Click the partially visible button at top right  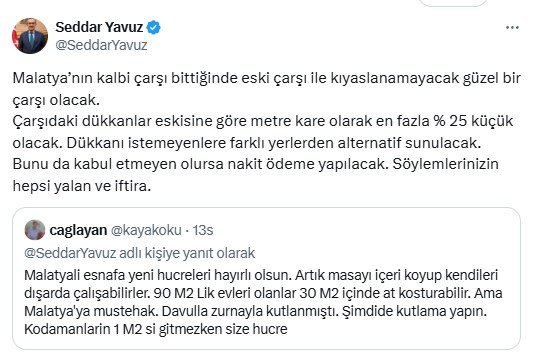click(453, 3)
